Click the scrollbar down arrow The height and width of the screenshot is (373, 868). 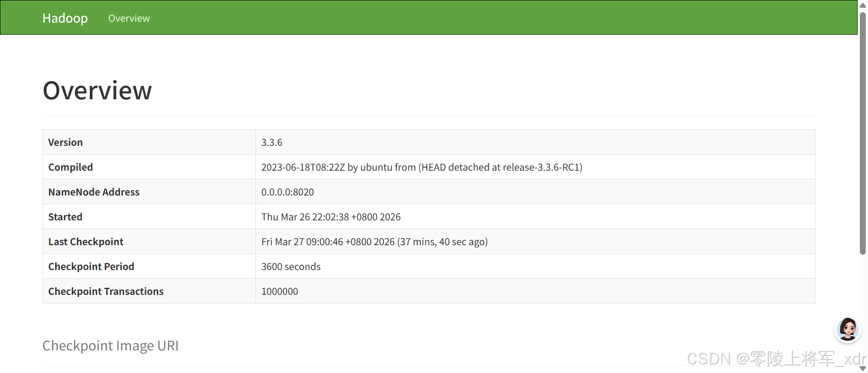click(863, 368)
